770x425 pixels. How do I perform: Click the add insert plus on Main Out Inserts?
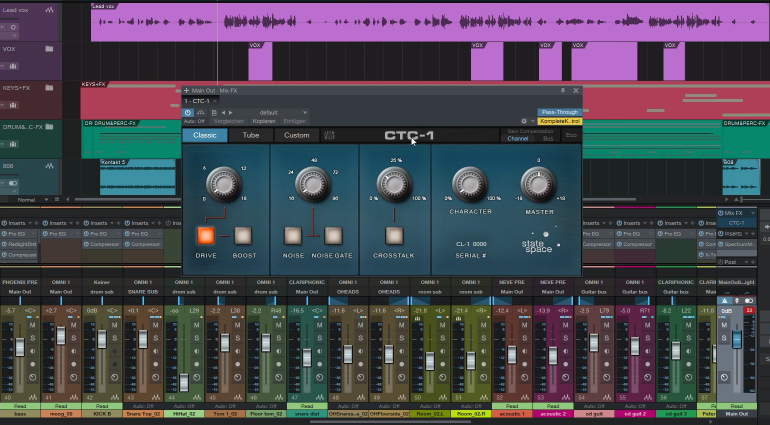pyautogui.click(x=753, y=233)
